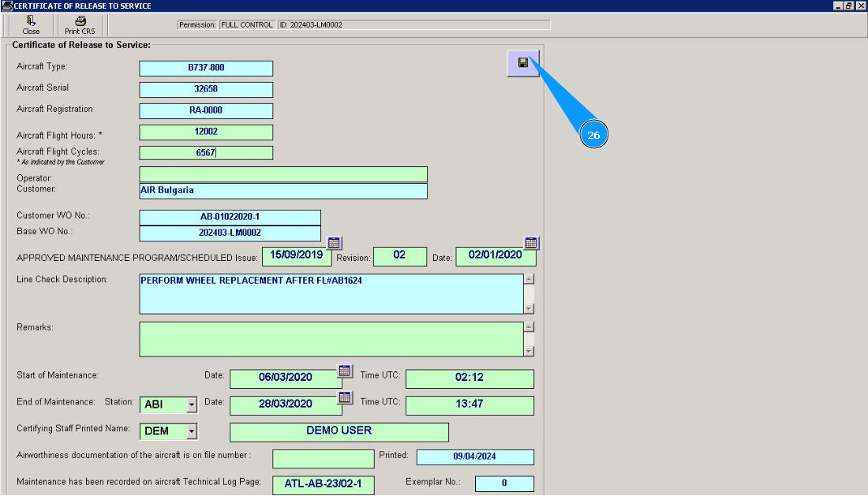Screen dimensions: 868x496
Task: Click the empty Operator field
Action: pos(283,174)
